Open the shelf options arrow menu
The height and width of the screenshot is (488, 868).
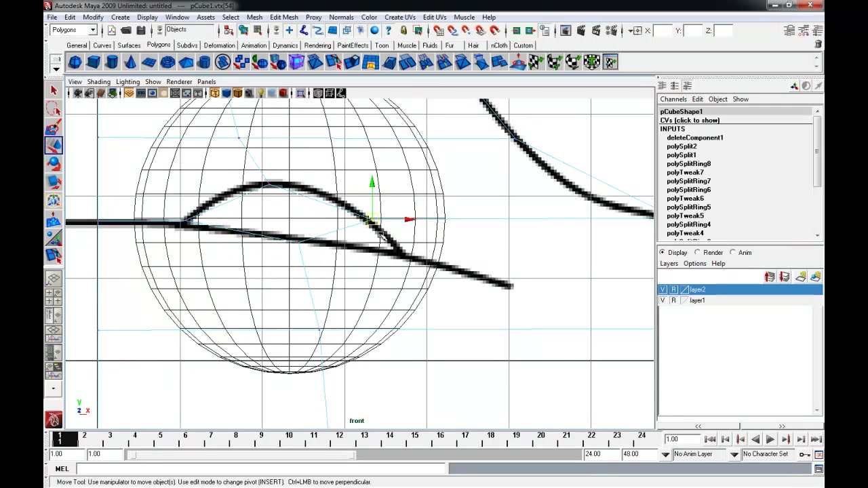coord(56,68)
